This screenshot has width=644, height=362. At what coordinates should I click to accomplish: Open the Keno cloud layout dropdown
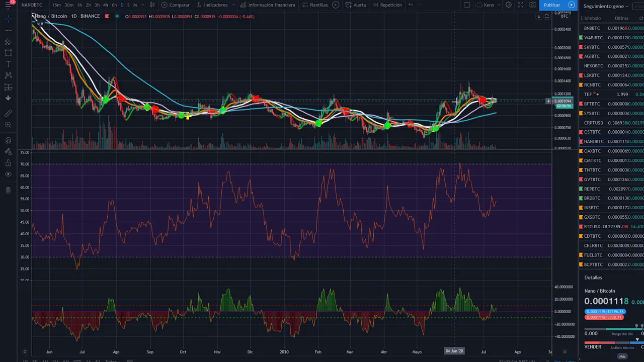489,5
